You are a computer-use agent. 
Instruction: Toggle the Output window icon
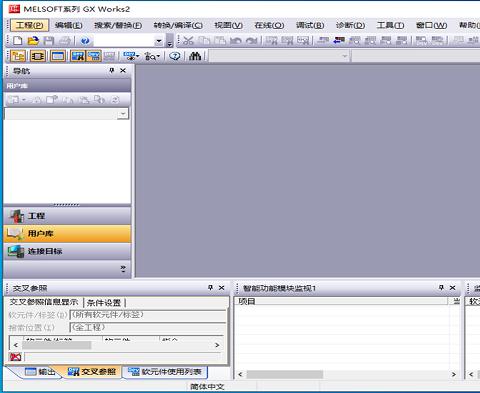[58, 56]
